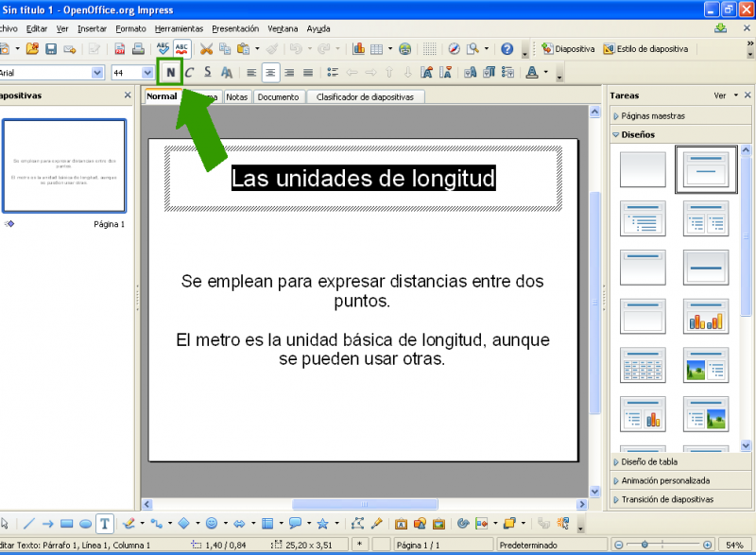The width and height of the screenshot is (756, 555).
Task: Expand the Páginas maestras section
Action: [x=652, y=116]
